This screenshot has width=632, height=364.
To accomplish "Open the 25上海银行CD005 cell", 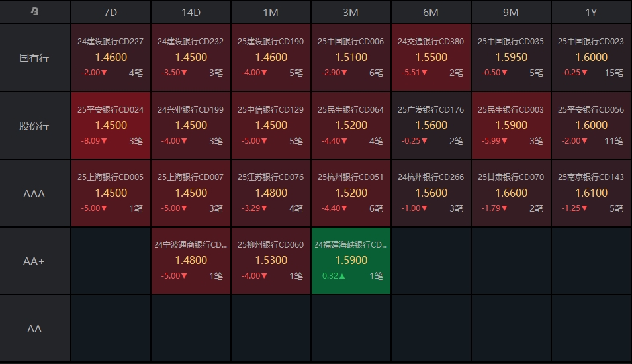I will pyautogui.click(x=111, y=193).
